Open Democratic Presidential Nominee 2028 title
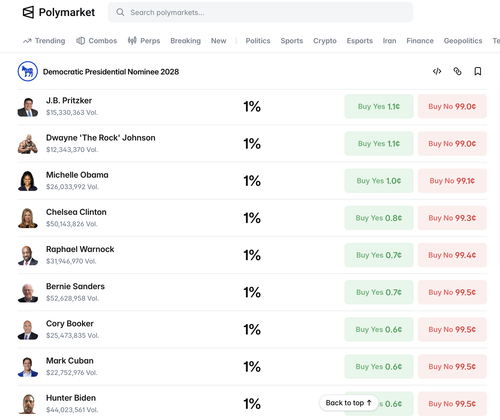The height and width of the screenshot is (420, 500). point(111,72)
